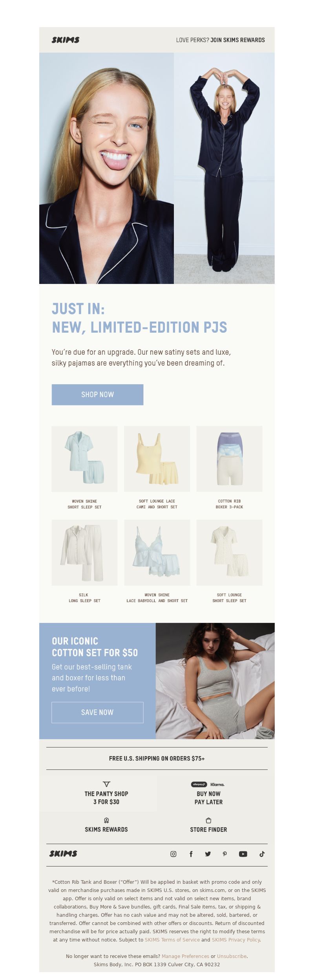Click the SKIMS logo in footer
314x980 pixels.
coord(63,854)
